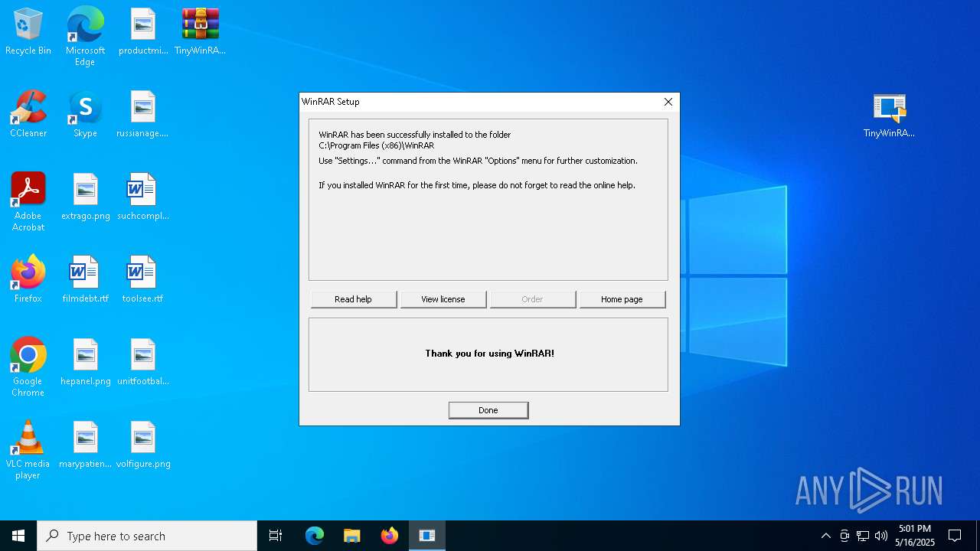
Task: Open WinRAR Home page button
Action: [622, 299]
